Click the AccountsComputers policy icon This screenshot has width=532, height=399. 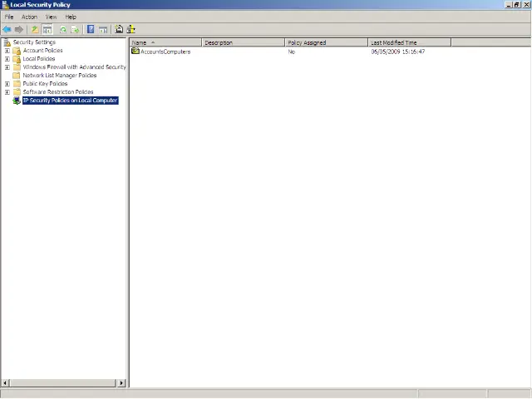point(135,52)
